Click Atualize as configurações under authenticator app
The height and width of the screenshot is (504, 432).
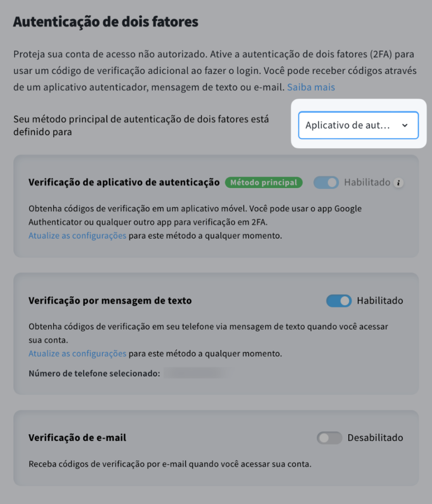tap(77, 236)
